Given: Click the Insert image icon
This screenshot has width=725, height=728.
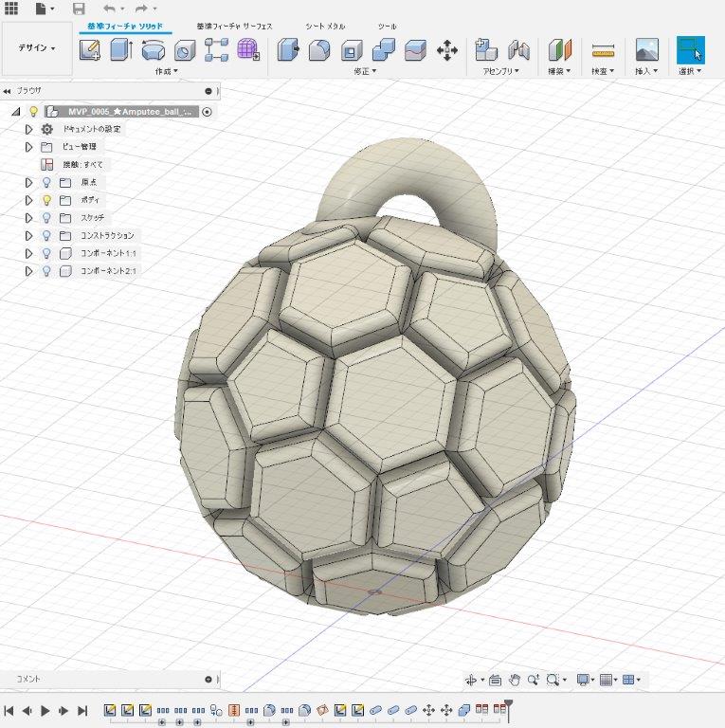Looking at the screenshot, I should [647, 49].
